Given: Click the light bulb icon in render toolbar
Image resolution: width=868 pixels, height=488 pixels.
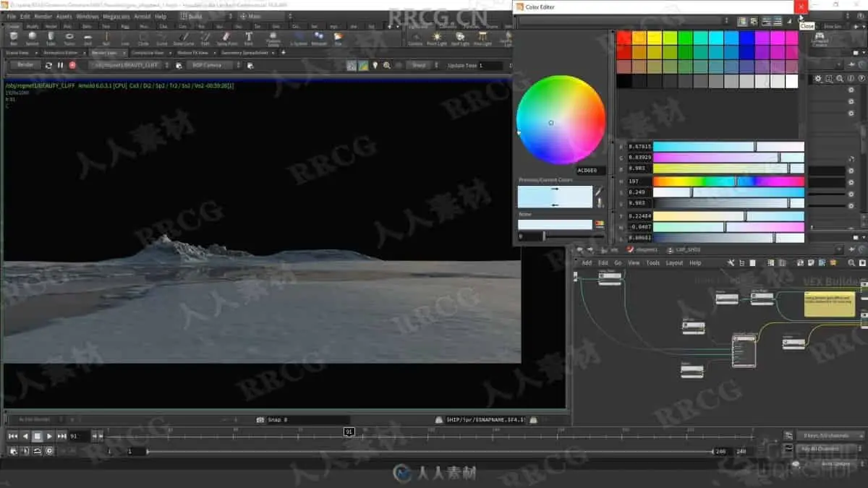Looking at the screenshot, I should [375, 65].
